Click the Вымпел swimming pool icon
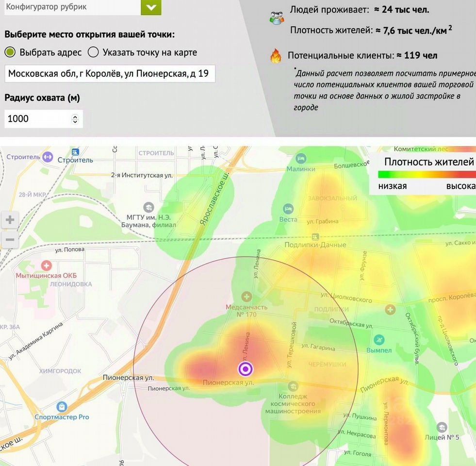This screenshot has width=476, height=466. coord(379,340)
